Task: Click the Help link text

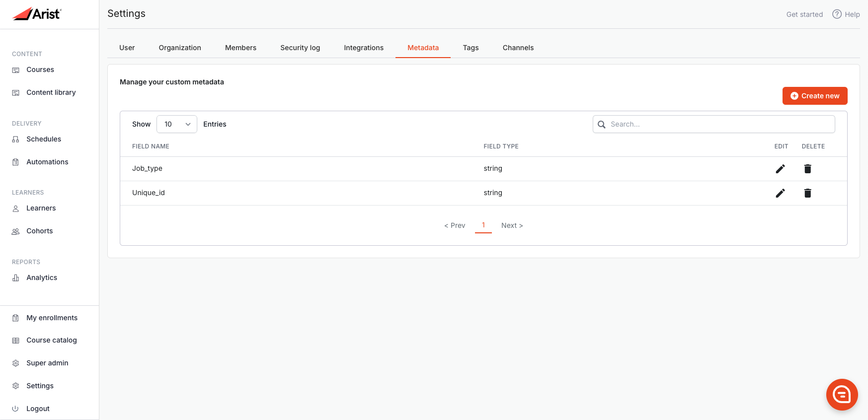Action: click(852, 14)
